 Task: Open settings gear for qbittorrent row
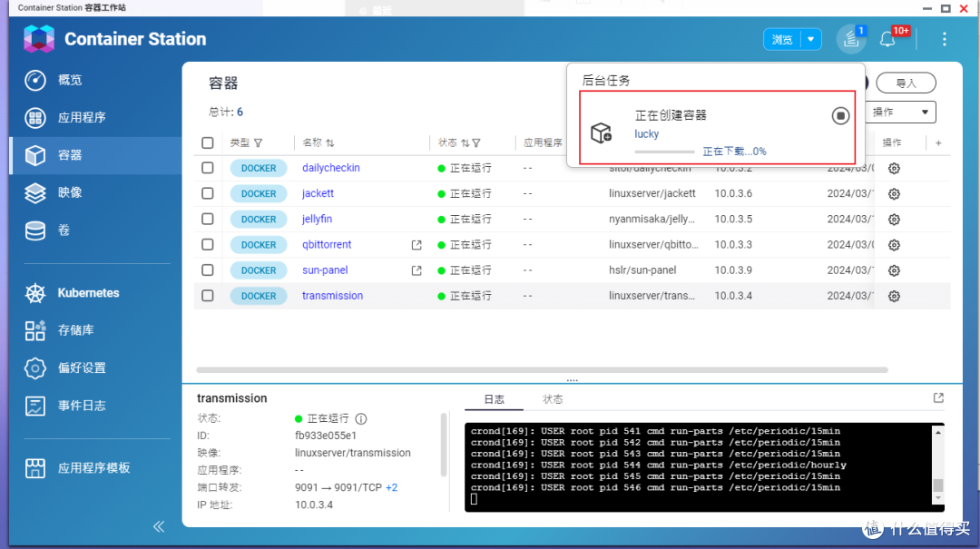[895, 245]
